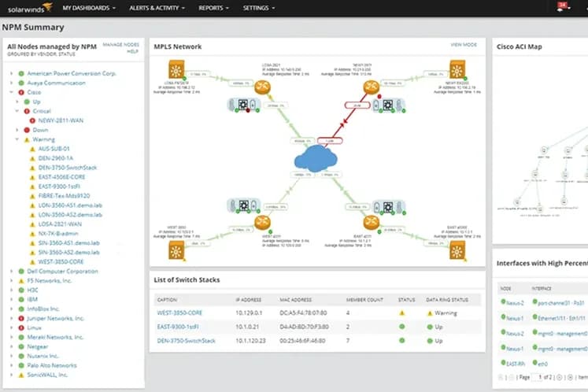588x392 pixels.
Task: Click the page number field in Interfaces pager
Action: 537,377
